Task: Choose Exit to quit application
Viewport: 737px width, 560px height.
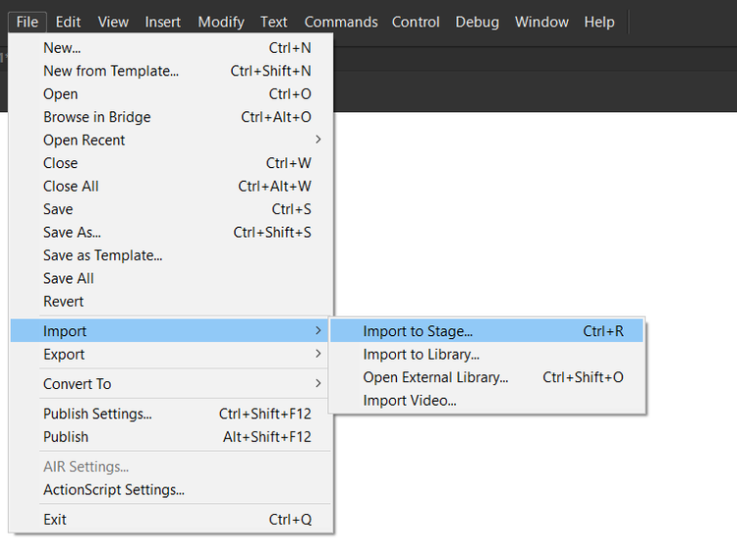Action: (x=55, y=519)
